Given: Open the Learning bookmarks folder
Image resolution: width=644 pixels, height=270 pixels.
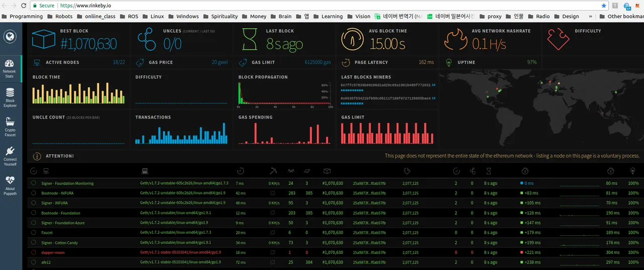Looking at the screenshot, I should (x=328, y=16).
